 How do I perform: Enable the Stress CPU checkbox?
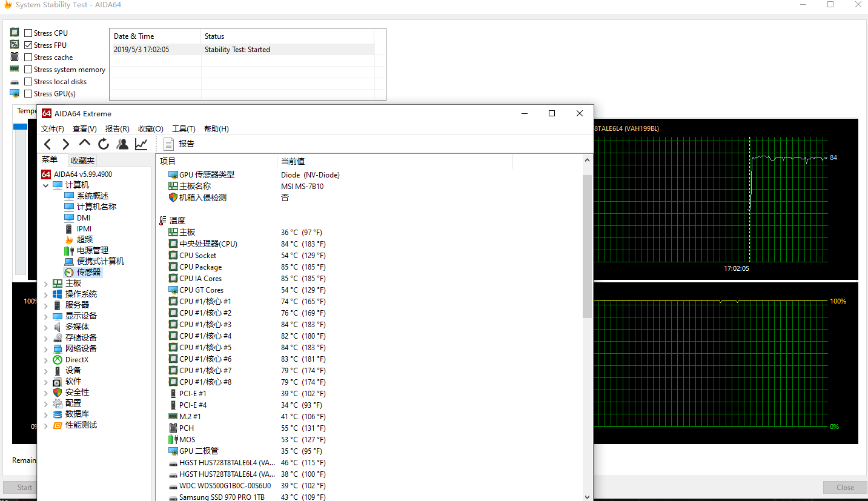[x=28, y=33]
